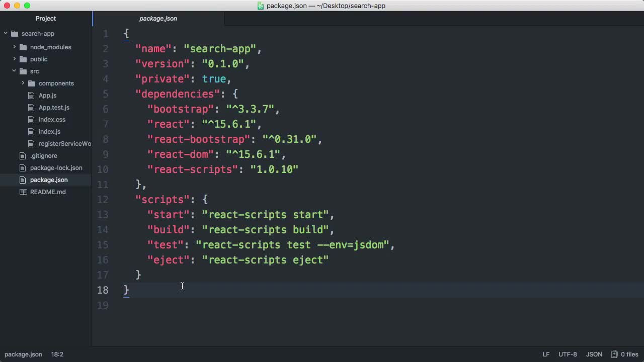This screenshot has height=362, width=644.
Task: Collapse the search-app project folder
Action: pyautogui.click(x=6, y=33)
